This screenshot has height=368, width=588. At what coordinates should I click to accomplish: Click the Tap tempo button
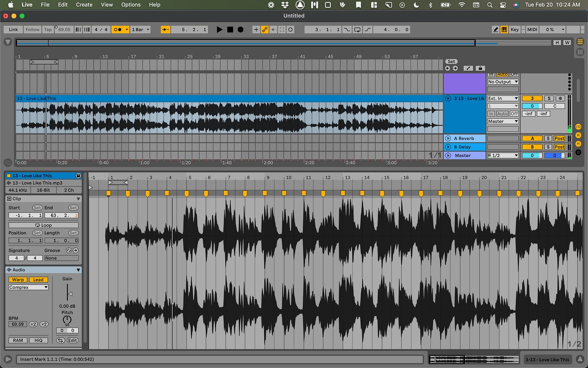pos(48,30)
